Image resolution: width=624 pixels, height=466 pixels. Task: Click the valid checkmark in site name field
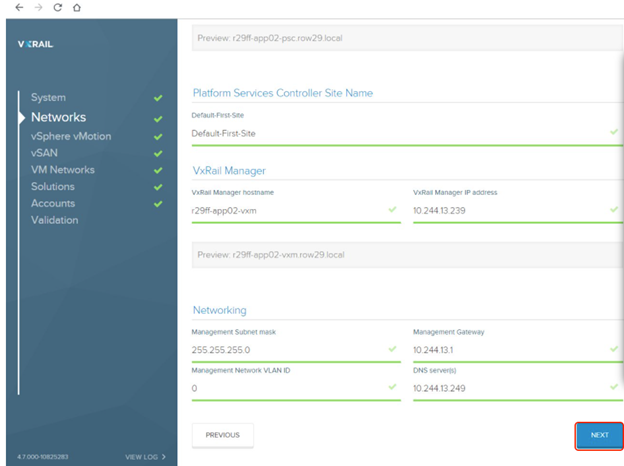tap(614, 132)
